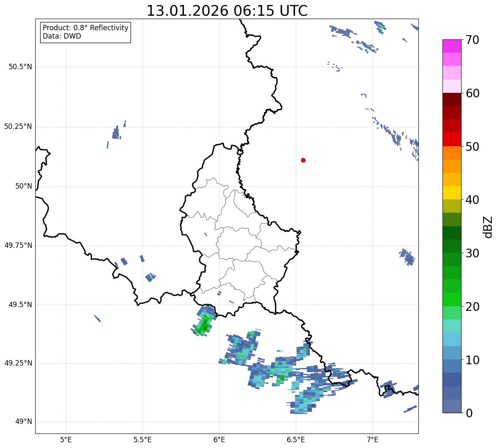Click the 49.5°N latitude label
The width and height of the screenshot is (498, 448).
[x=20, y=305]
